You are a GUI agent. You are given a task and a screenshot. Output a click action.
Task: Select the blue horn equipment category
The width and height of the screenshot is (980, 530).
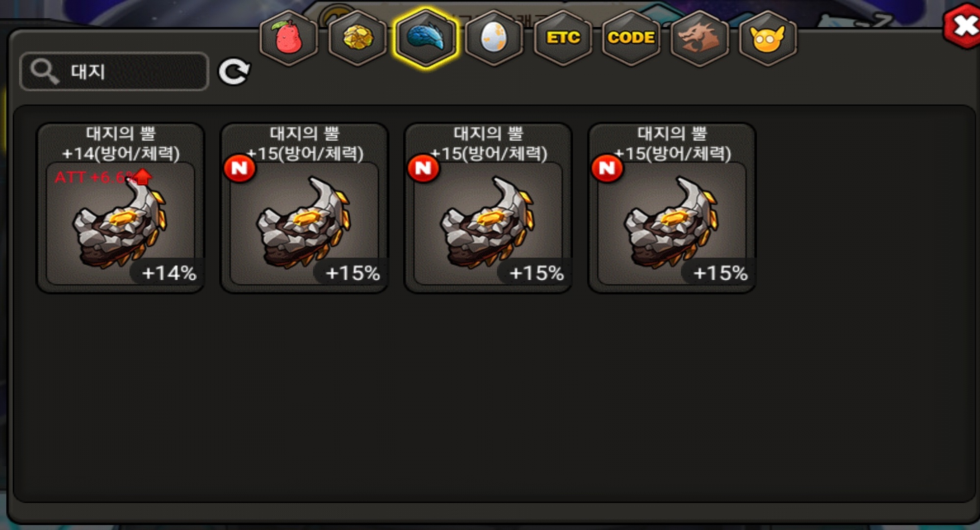(426, 38)
